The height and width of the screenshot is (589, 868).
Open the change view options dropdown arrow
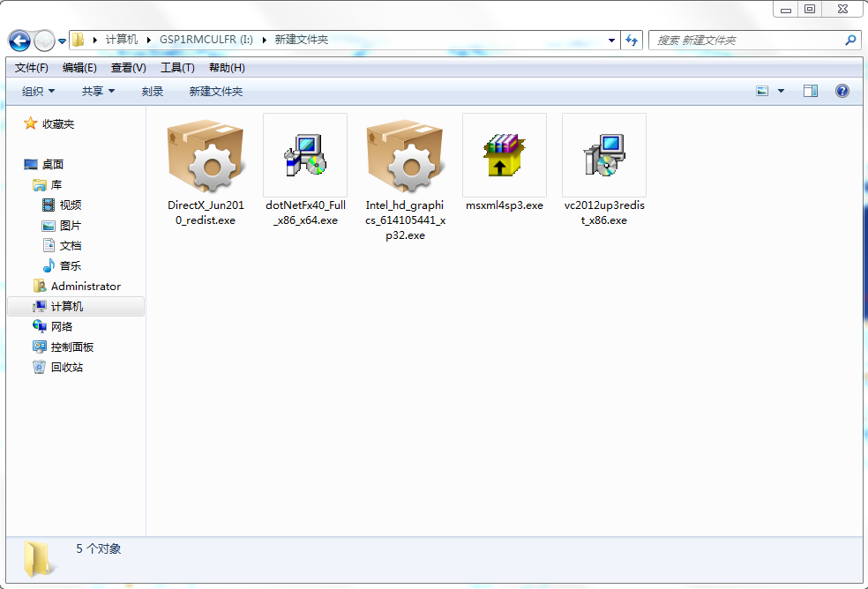pos(781,91)
